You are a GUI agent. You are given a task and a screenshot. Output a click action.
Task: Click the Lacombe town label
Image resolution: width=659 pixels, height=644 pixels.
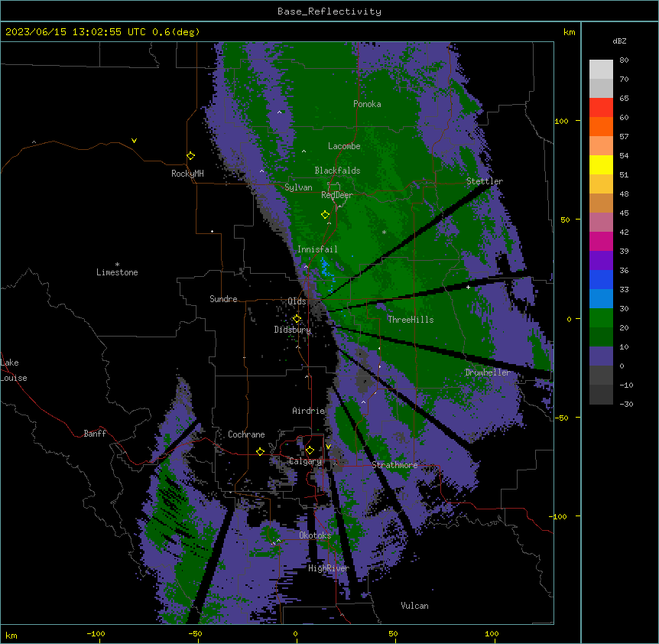click(x=344, y=146)
